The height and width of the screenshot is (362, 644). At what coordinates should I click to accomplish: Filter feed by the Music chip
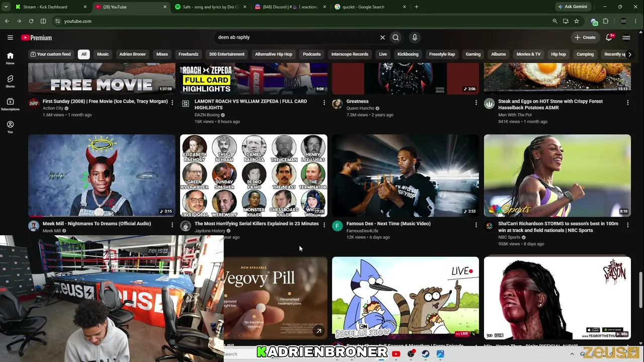coord(103,54)
